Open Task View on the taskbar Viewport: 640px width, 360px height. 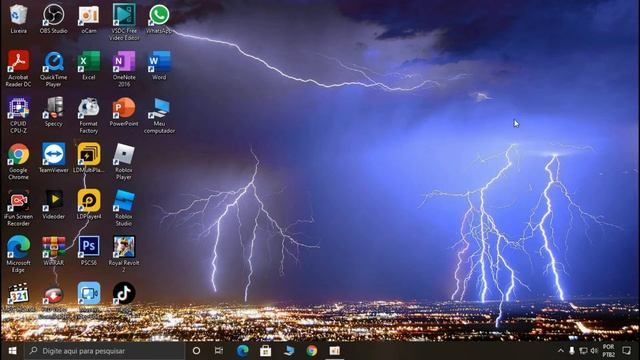point(219,351)
